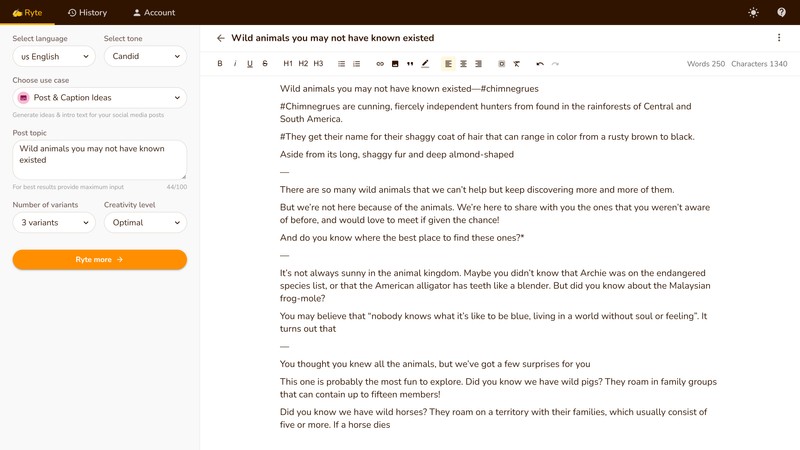Expand the Candid tone dropdown

(145, 57)
